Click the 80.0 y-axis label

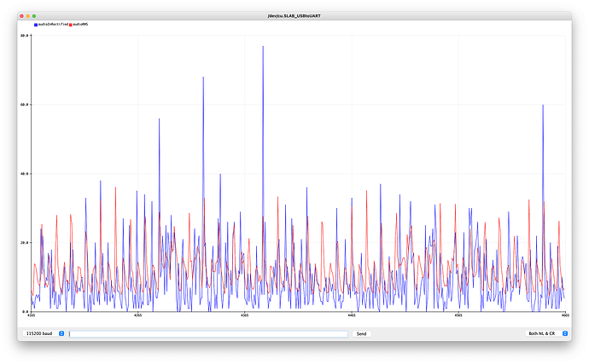[25, 36]
